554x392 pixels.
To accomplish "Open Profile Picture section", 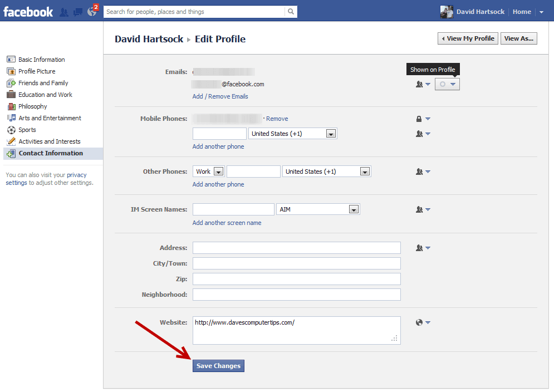I will [37, 71].
